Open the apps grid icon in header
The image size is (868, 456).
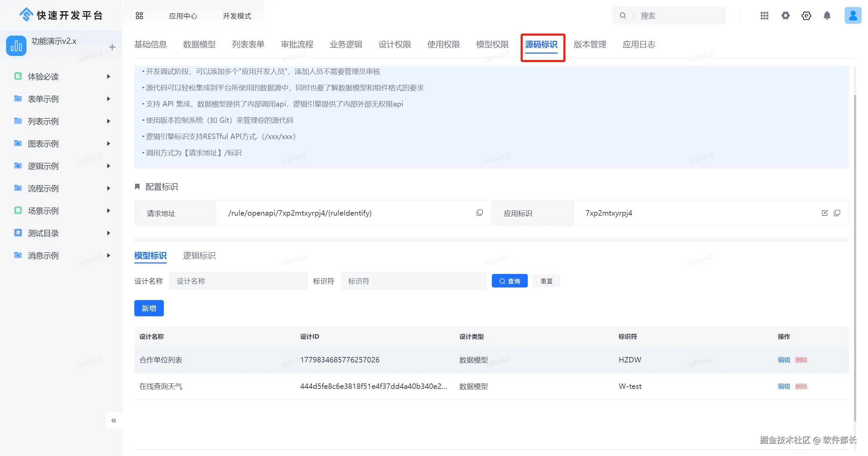point(764,16)
